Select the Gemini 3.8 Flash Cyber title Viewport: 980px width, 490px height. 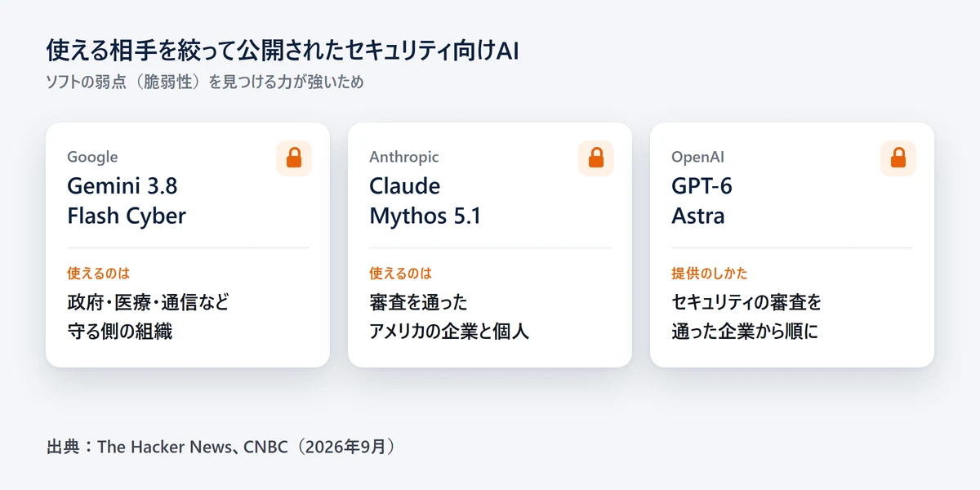tap(127, 201)
